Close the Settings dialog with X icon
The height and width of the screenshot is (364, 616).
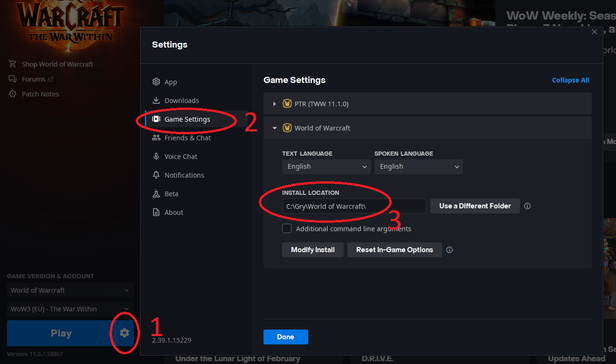click(594, 32)
